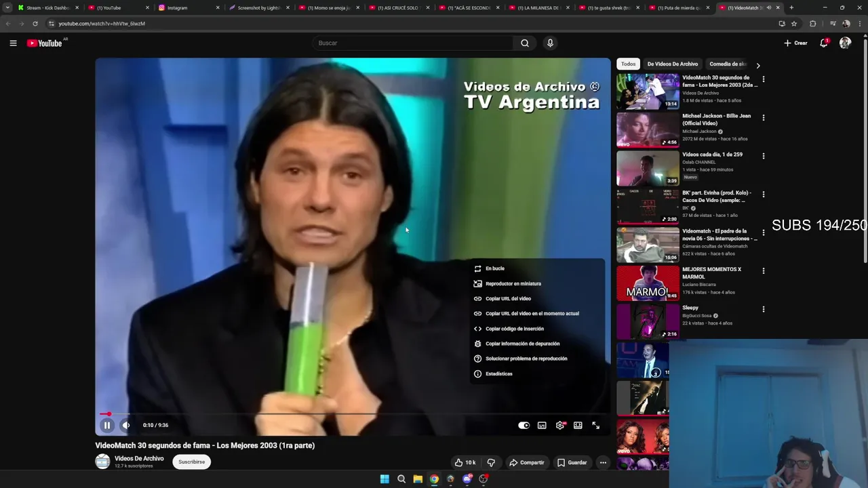Switch to the Instagram browser tab

tap(189, 7)
